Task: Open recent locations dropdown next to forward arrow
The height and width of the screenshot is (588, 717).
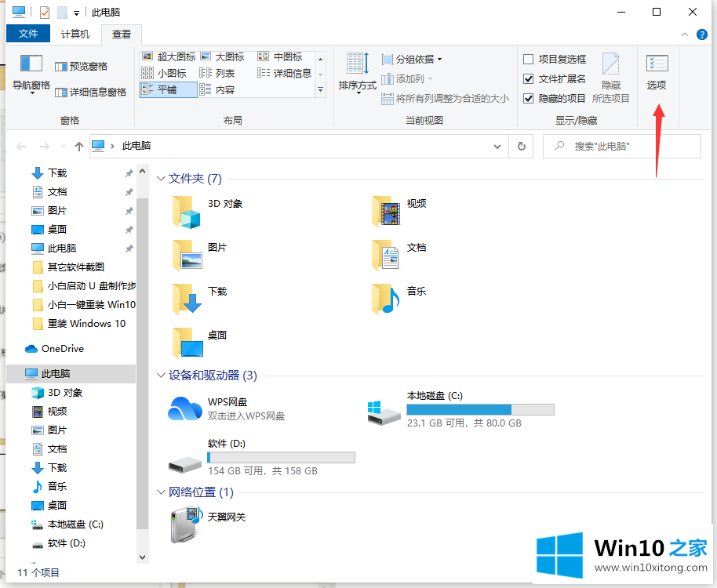Action: click(x=63, y=146)
